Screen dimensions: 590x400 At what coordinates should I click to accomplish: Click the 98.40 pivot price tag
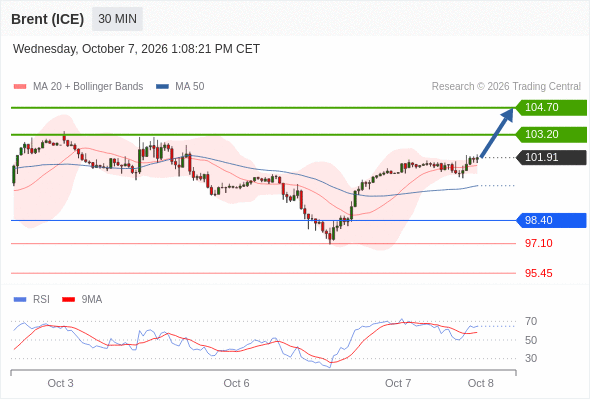tap(551, 221)
